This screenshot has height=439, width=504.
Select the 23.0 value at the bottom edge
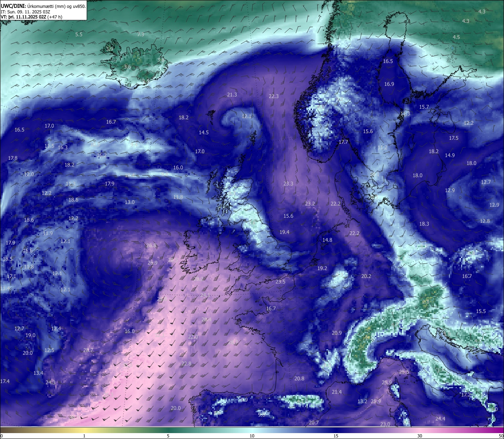point(385,424)
